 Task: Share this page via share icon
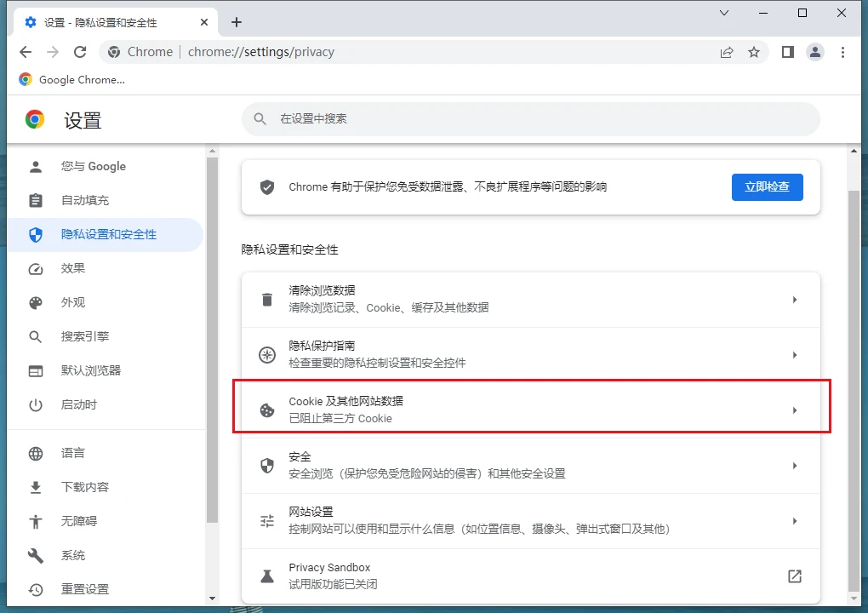(726, 52)
